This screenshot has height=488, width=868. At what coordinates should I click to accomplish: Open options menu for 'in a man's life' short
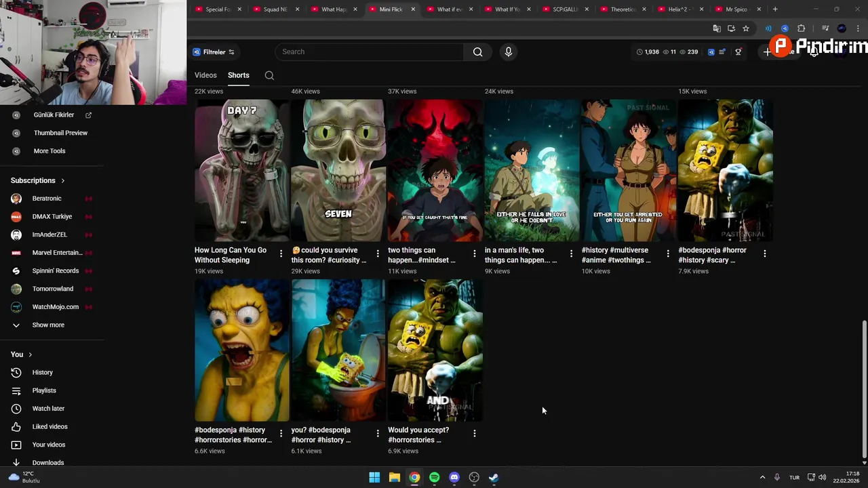(571, 253)
